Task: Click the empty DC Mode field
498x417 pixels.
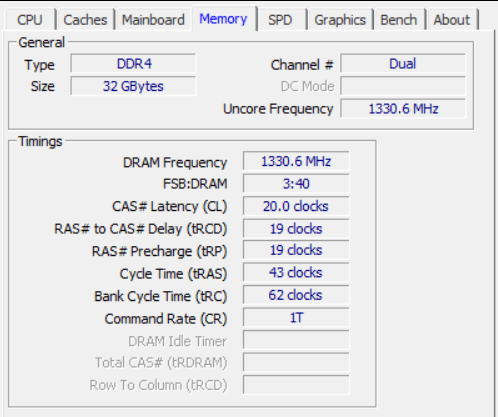Action: pos(403,86)
